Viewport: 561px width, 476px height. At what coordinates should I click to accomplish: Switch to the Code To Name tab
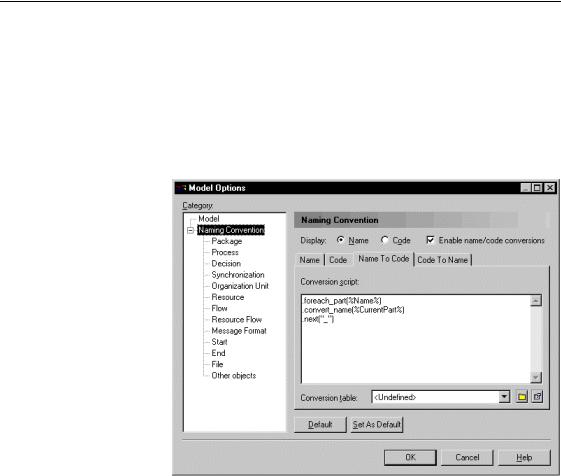click(x=443, y=260)
